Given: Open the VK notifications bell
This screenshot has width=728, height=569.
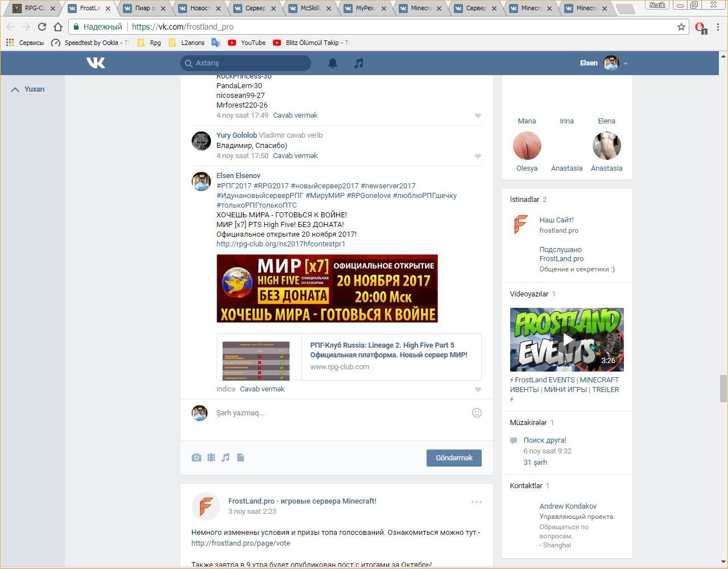Looking at the screenshot, I should (x=333, y=63).
